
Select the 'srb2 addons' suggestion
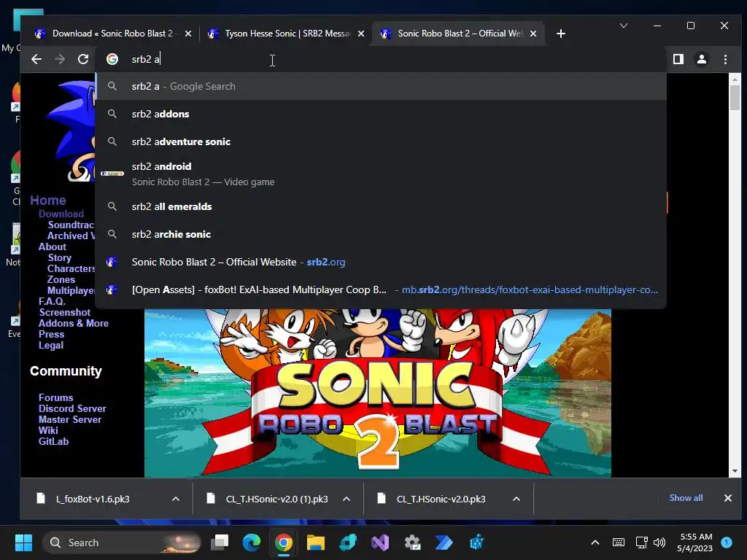[x=381, y=114]
